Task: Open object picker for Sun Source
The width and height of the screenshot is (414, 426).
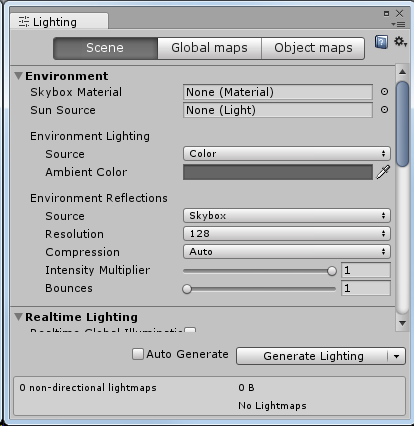Action: [x=384, y=110]
